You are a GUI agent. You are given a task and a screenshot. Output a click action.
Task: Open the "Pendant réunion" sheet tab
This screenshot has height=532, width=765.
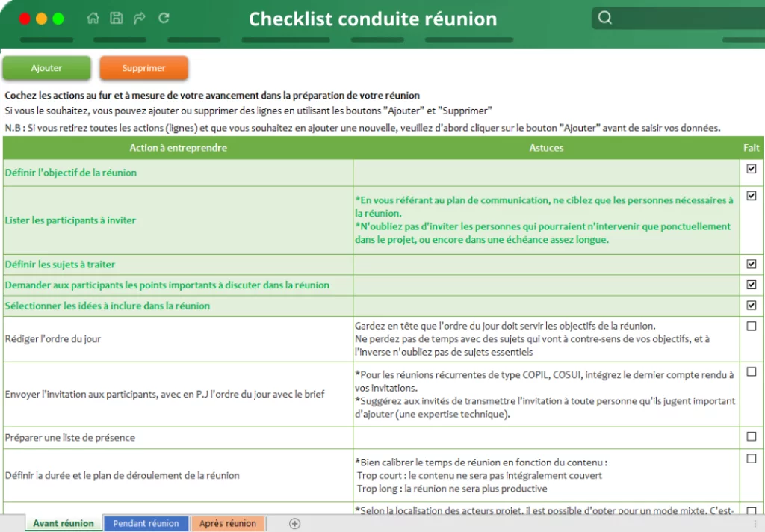click(x=146, y=523)
